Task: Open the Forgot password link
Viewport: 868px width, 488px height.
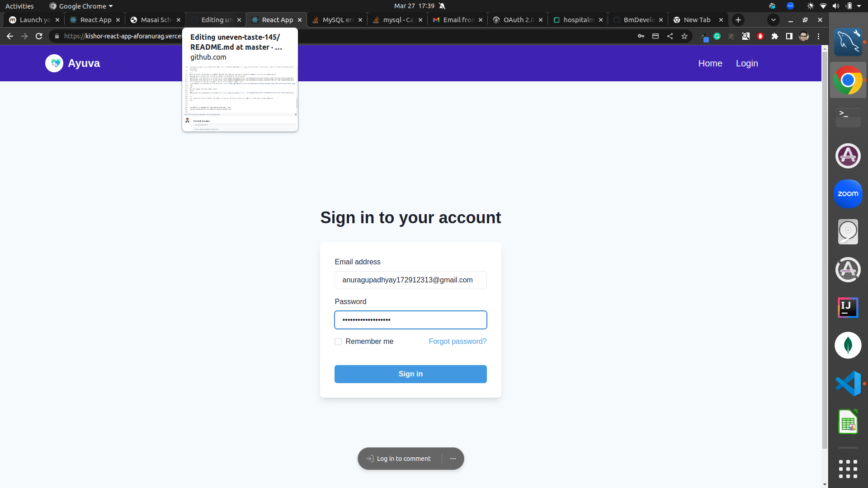Action: (x=457, y=341)
